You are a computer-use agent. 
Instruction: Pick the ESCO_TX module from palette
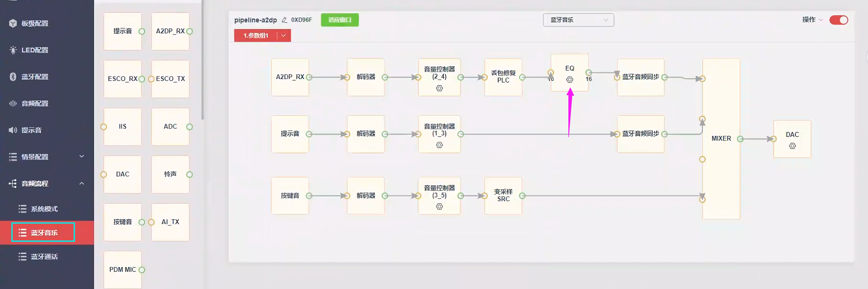pos(170,79)
